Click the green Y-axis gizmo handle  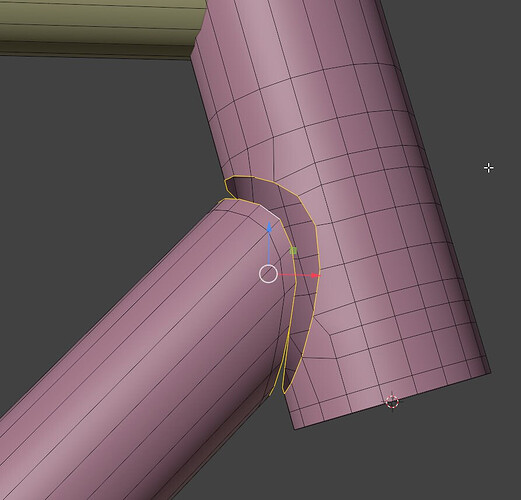point(293,251)
